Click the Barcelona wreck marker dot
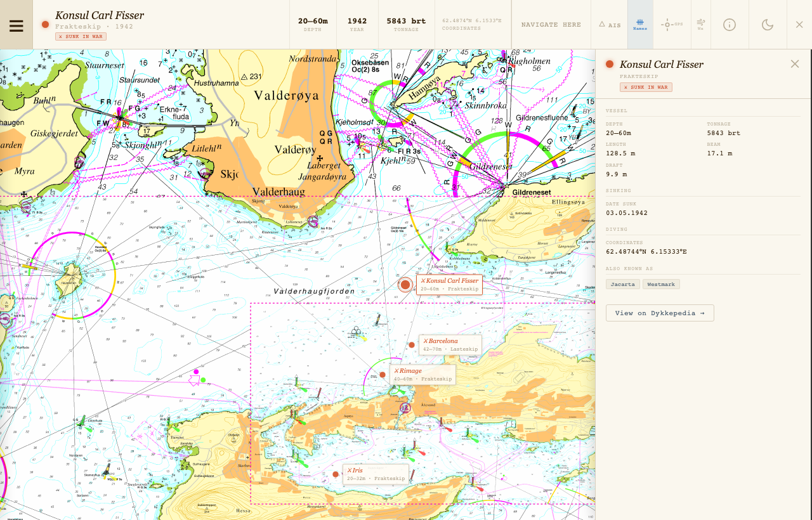 [412, 345]
